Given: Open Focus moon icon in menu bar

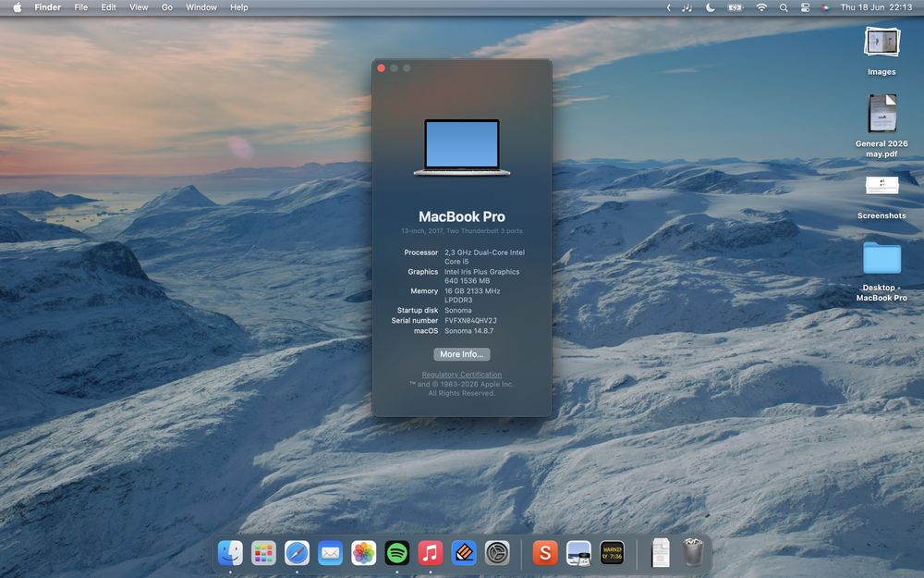Looking at the screenshot, I should click(x=711, y=7).
